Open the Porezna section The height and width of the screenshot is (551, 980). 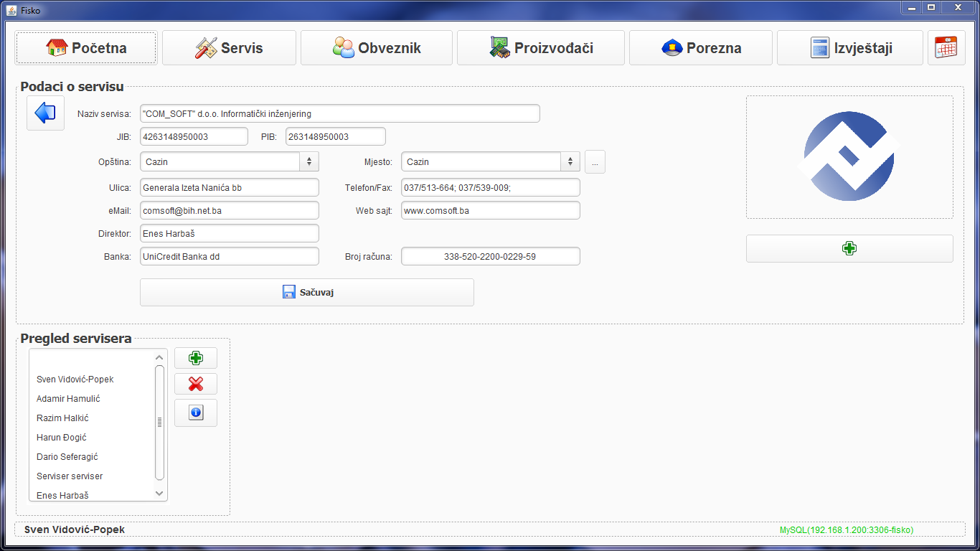(700, 48)
